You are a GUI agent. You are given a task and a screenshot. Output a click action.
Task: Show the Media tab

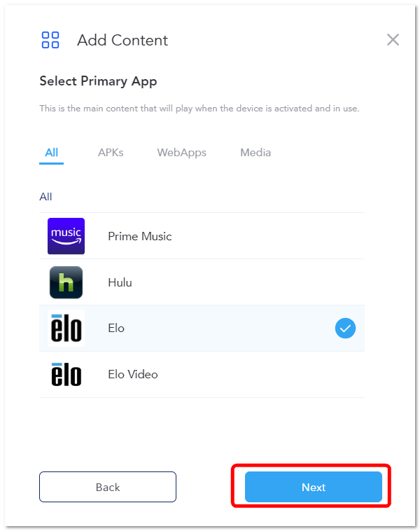click(x=255, y=153)
